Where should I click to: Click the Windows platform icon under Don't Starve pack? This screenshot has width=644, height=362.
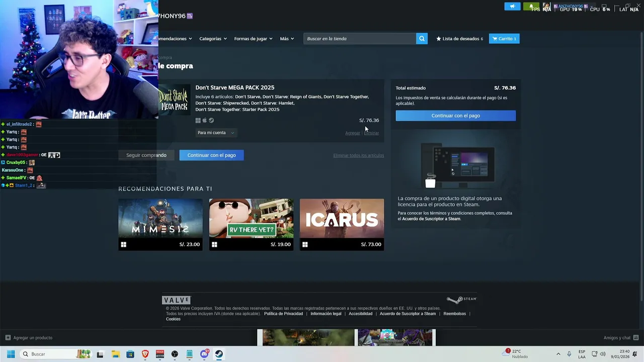point(198,121)
